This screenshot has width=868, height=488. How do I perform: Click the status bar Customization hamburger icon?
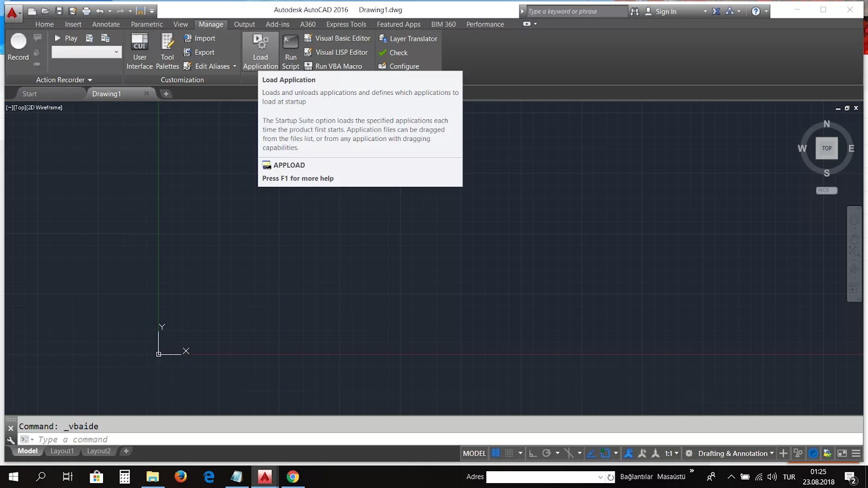(856, 453)
